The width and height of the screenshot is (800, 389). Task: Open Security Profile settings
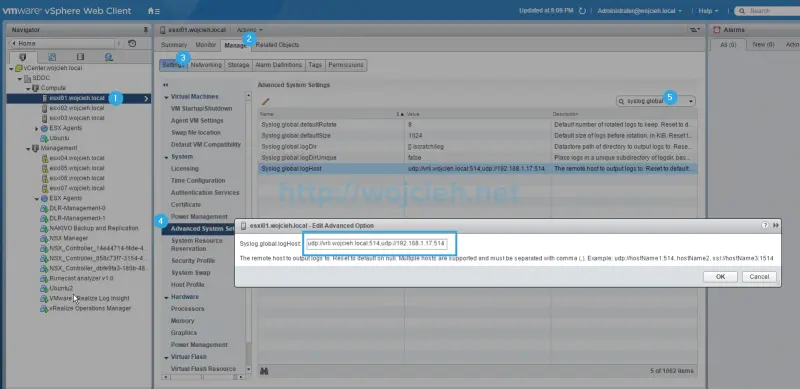[193, 260]
